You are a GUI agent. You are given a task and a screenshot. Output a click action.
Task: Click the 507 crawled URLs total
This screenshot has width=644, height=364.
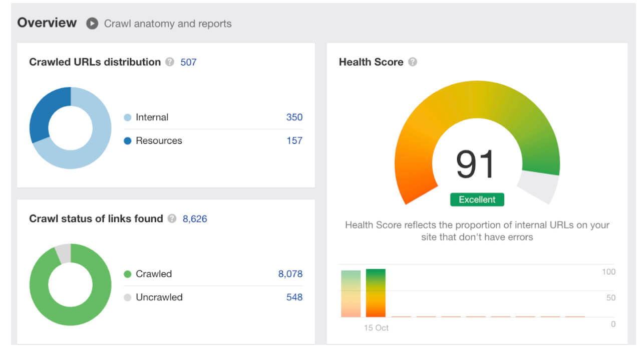(x=188, y=62)
